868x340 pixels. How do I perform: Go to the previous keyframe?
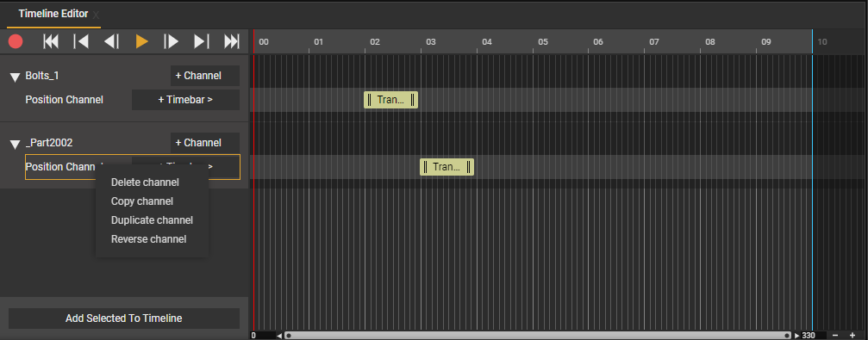point(81,41)
